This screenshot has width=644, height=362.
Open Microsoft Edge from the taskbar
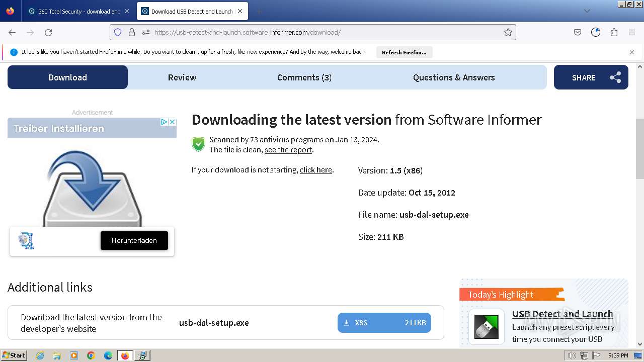[x=108, y=355]
